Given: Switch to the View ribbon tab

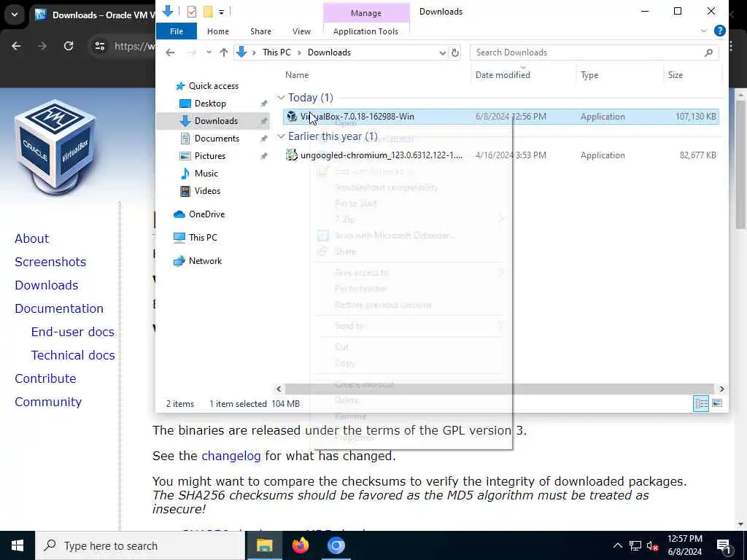Looking at the screenshot, I should coord(301,31).
